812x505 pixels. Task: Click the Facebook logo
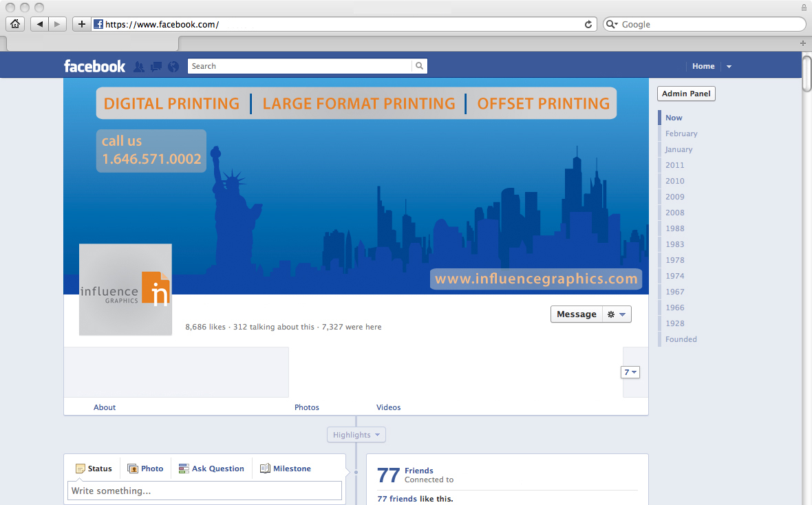(x=94, y=66)
